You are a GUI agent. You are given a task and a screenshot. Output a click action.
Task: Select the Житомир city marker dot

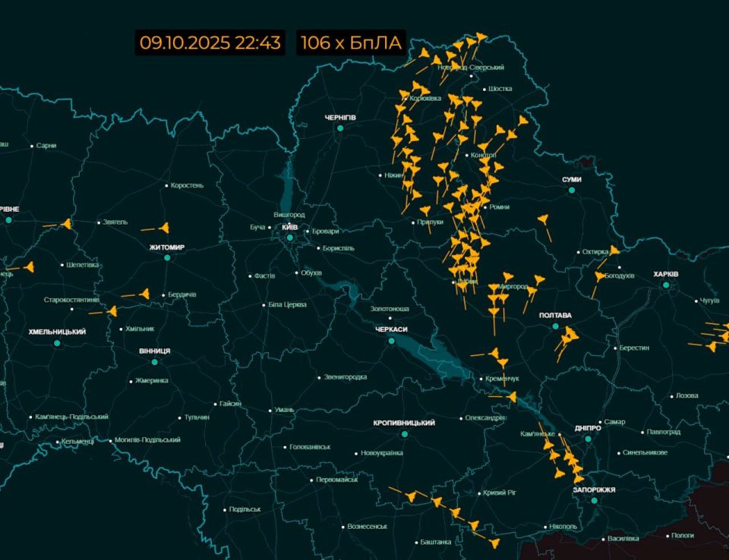(x=167, y=257)
